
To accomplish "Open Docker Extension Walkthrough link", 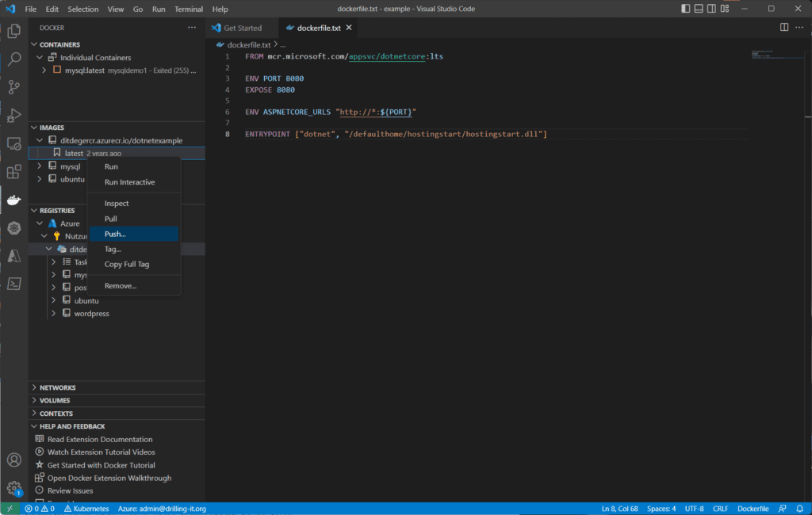I will 109,479.
